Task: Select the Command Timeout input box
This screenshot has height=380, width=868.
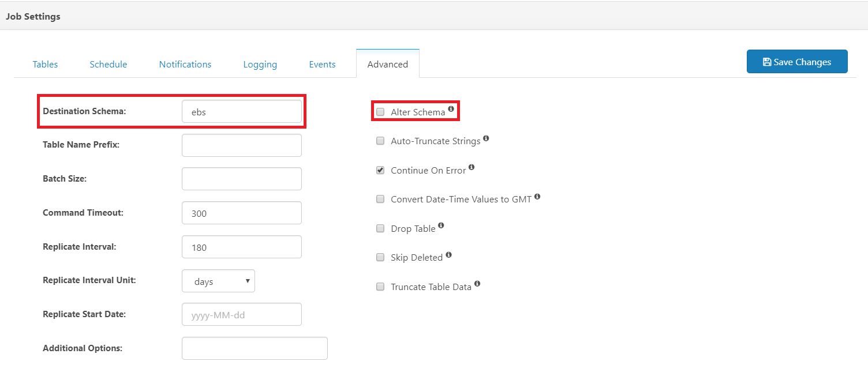Action: point(241,213)
